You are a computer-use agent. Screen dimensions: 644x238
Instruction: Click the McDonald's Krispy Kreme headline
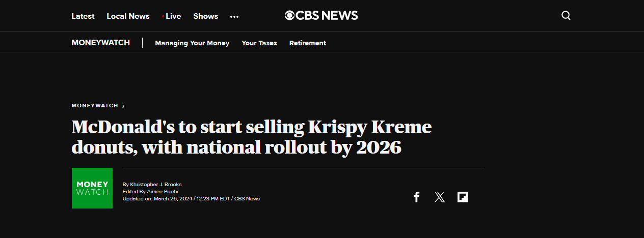(252, 137)
